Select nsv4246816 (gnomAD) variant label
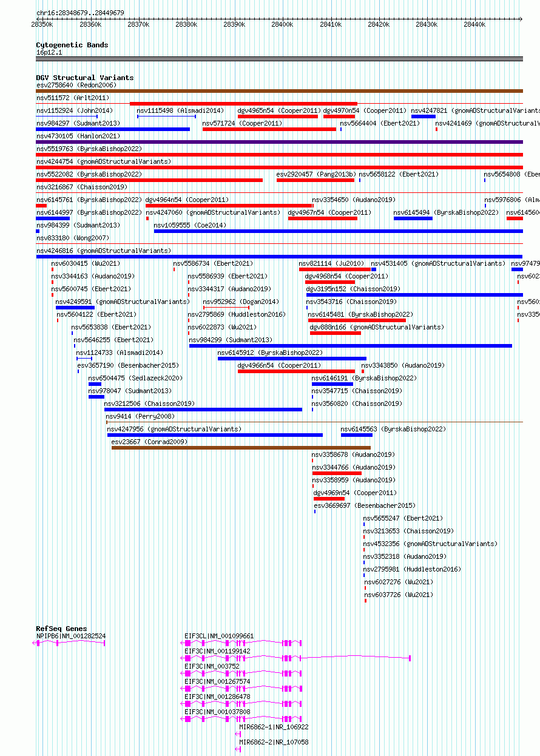540x756 pixels. click(x=104, y=251)
